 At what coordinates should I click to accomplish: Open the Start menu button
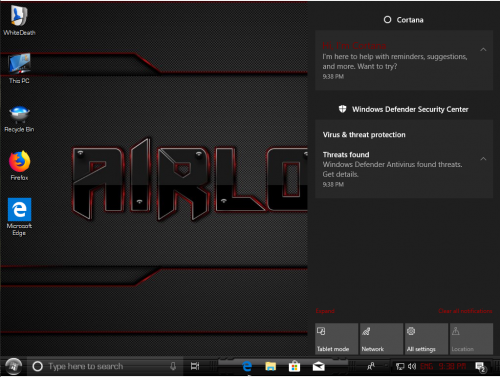(13, 366)
